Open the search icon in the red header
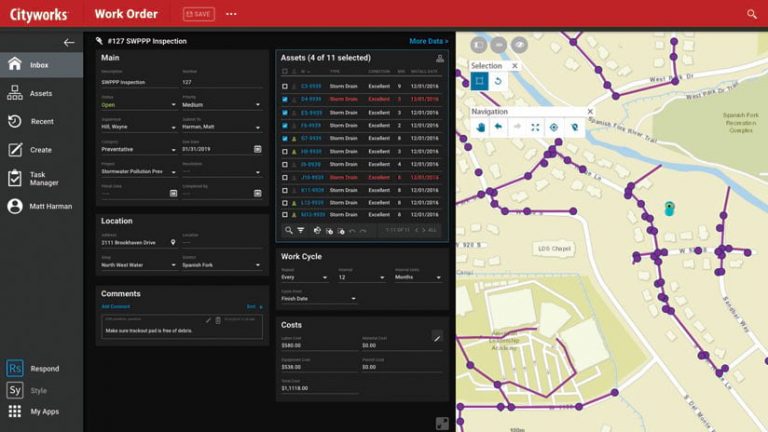Viewport: 768px width, 432px height. (751, 14)
